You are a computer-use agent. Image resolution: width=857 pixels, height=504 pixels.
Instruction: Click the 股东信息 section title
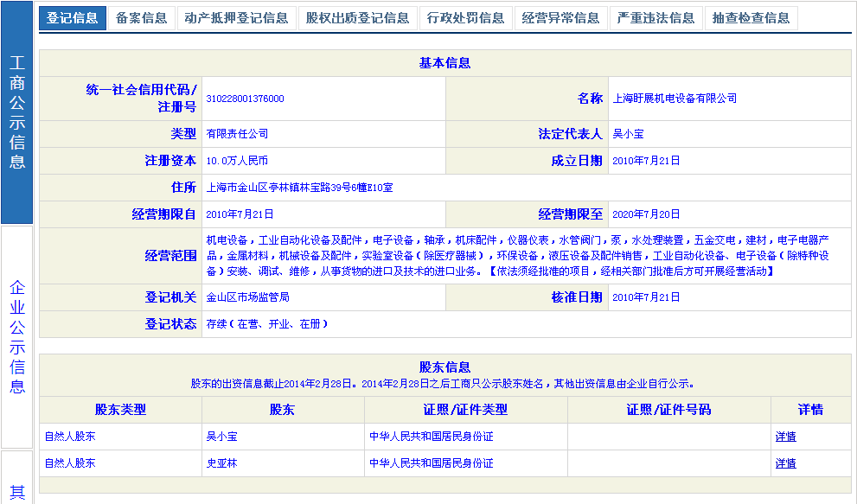click(444, 367)
